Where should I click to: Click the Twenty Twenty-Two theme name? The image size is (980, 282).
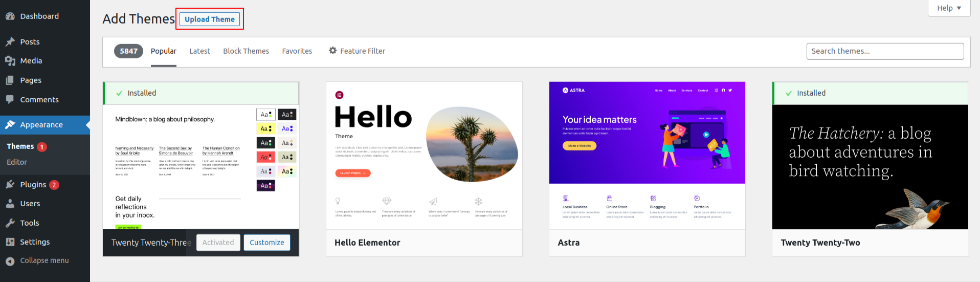point(820,243)
